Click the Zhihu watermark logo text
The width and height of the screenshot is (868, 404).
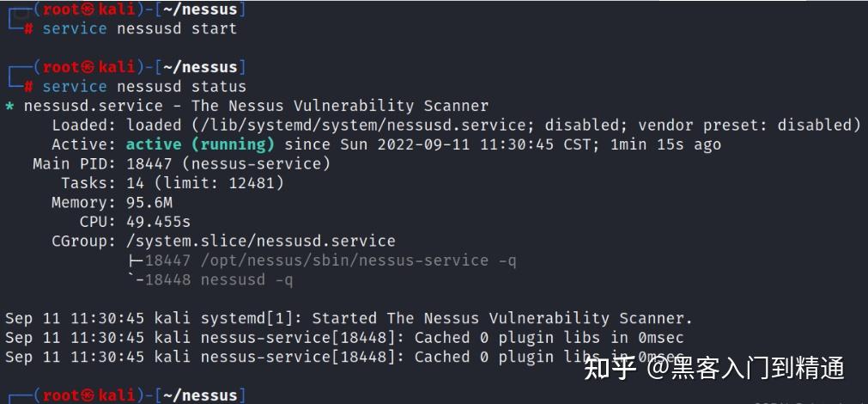pos(610,368)
